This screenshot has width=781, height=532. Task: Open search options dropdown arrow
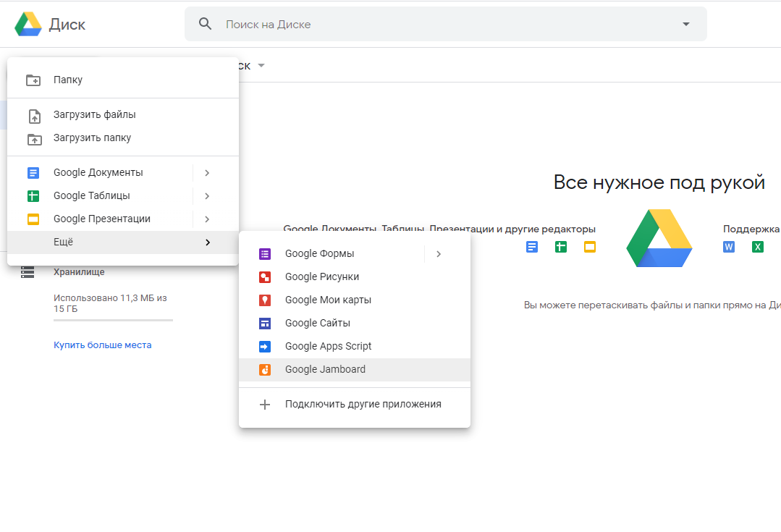(x=686, y=24)
